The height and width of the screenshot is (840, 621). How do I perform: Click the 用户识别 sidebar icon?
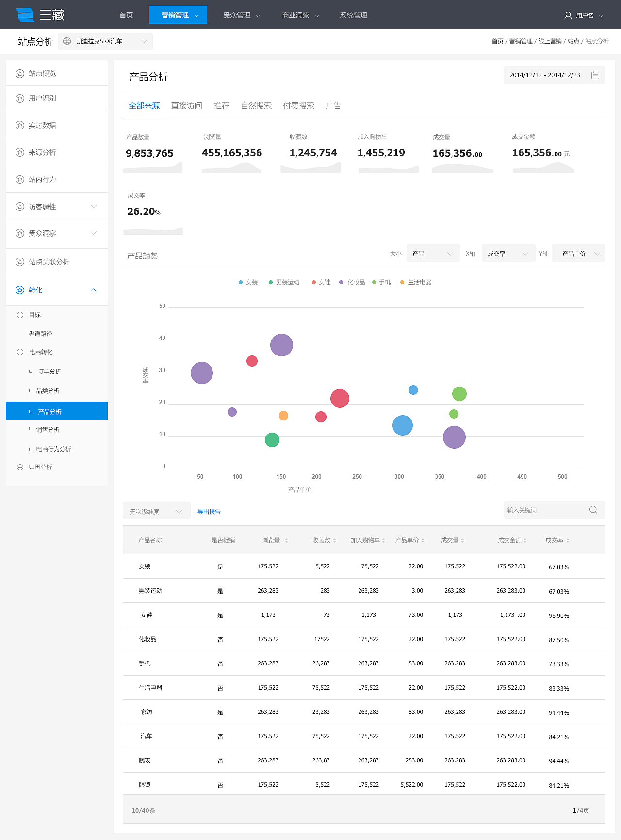pos(20,98)
